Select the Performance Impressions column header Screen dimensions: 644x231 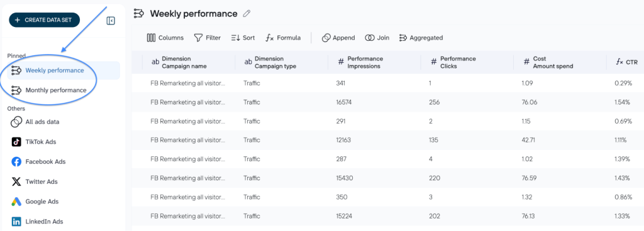(x=374, y=62)
